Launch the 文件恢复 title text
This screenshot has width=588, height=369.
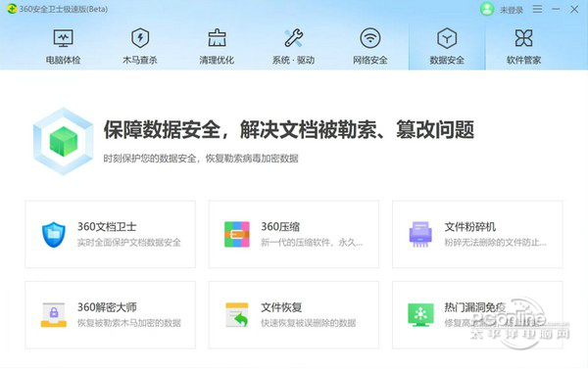click(x=281, y=307)
